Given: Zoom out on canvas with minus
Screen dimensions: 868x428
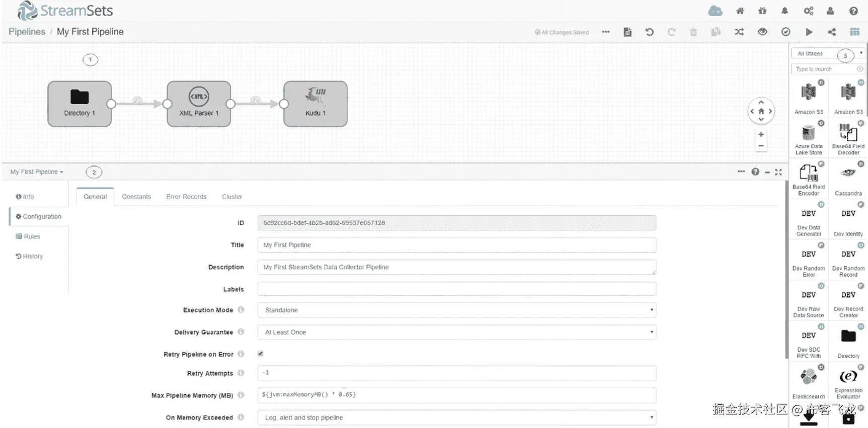Looking at the screenshot, I should pyautogui.click(x=761, y=146).
